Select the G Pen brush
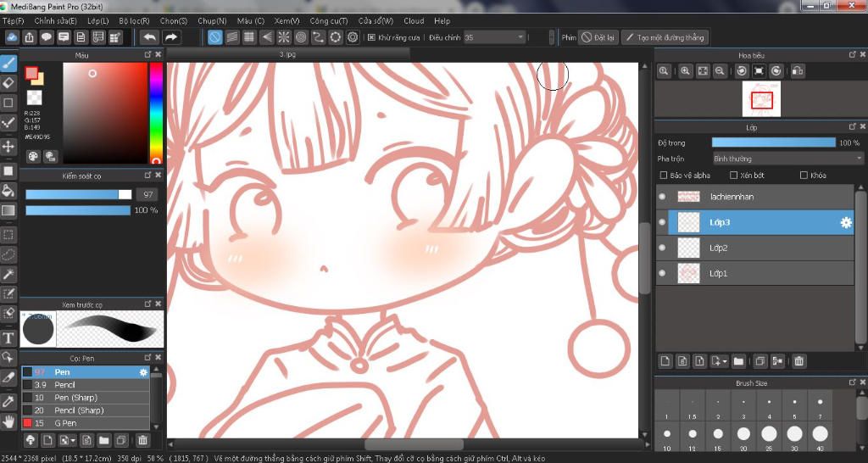 (x=86, y=423)
